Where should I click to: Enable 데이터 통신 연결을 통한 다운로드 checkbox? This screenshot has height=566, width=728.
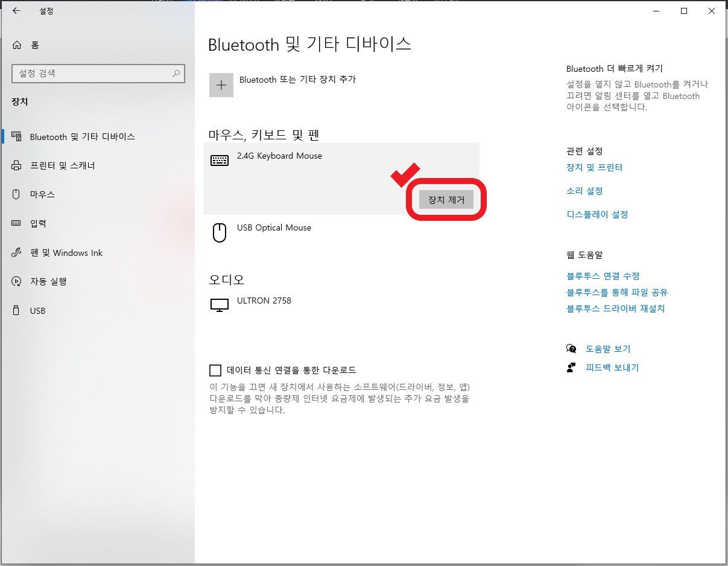[x=215, y=370]
